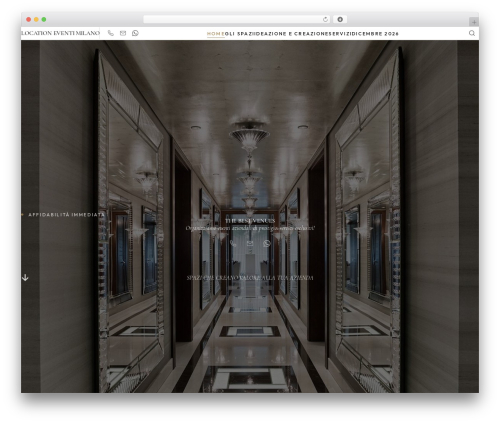Open IDEAZIONE E CREAZIONE menu item
This screenshot has height=423, width=500.
pyautogui.click(x=292, y=34)
